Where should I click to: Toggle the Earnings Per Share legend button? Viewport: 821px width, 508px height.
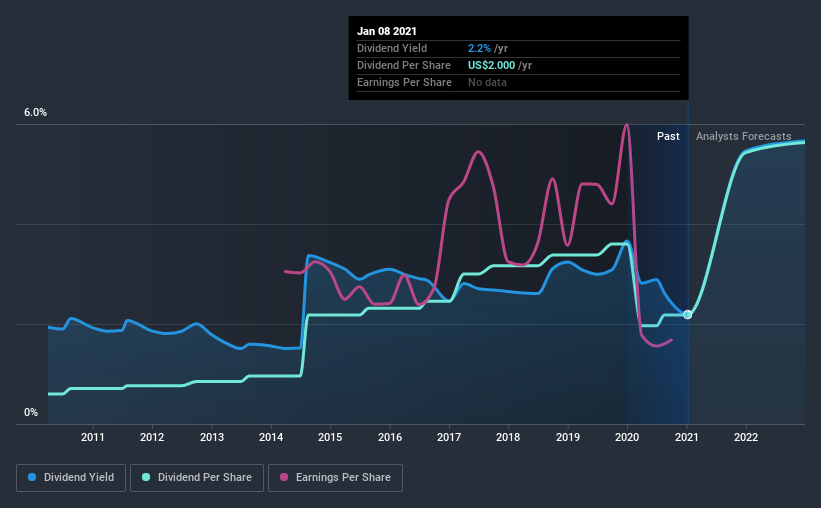[x=336, y=478]
